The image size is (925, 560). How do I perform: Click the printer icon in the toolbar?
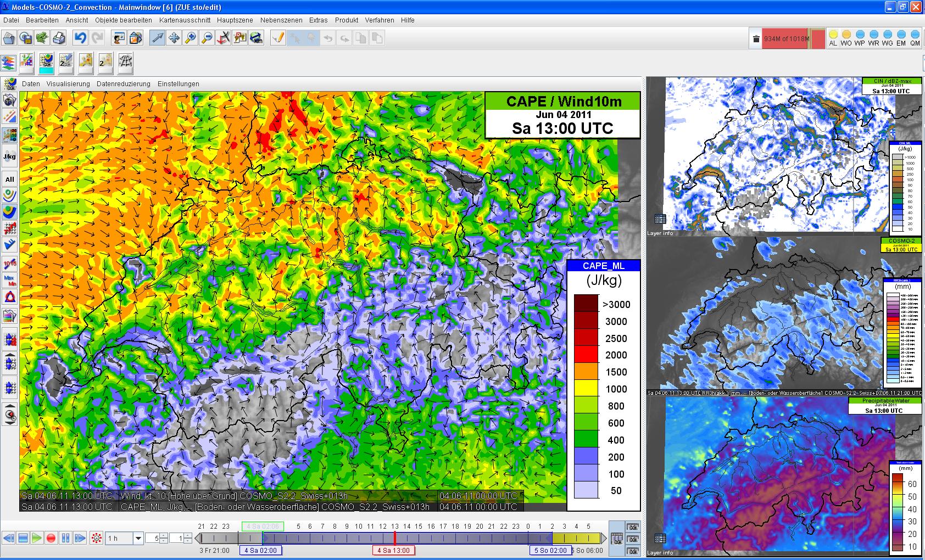(59, 38)
